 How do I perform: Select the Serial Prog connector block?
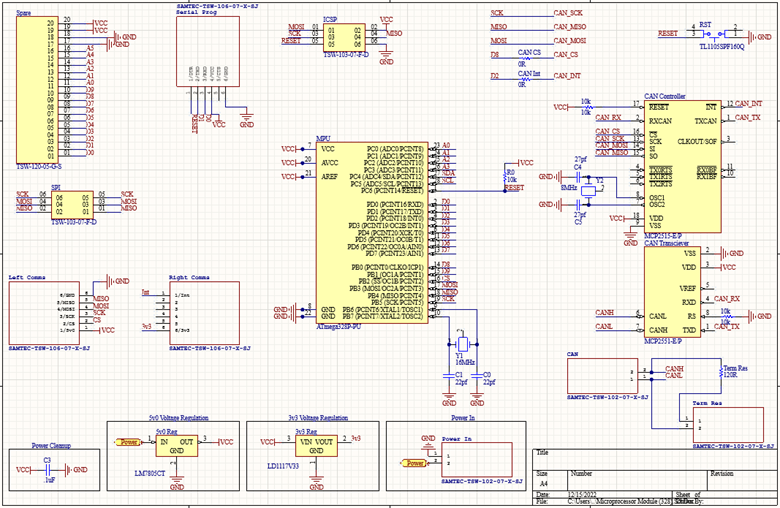coord(208,60)
